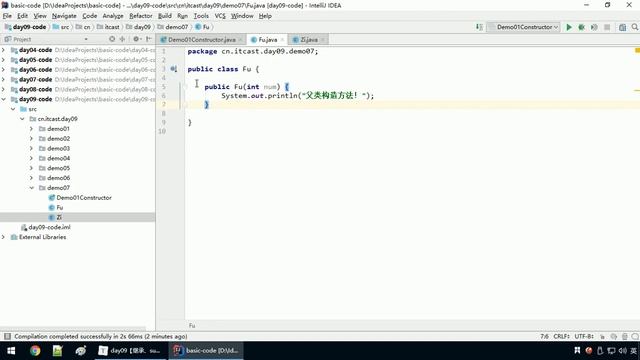Open the Build menu
This screenshot has height=360, width=640.
[x=165, y=16]
